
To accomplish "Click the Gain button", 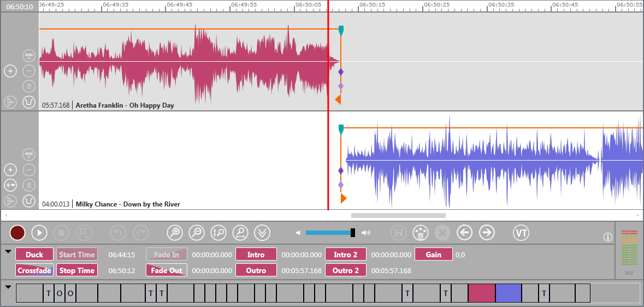I will (x=434, y=255).
